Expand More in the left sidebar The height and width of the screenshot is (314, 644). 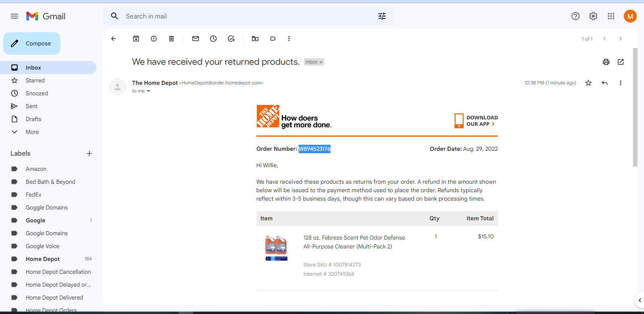click(x=32, y=132)
